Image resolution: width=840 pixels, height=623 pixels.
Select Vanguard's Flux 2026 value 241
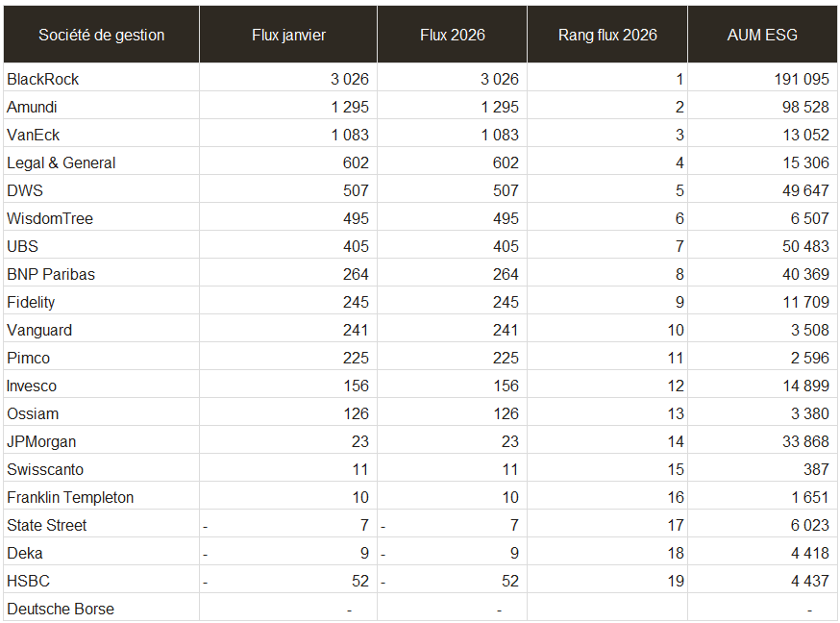505,330
